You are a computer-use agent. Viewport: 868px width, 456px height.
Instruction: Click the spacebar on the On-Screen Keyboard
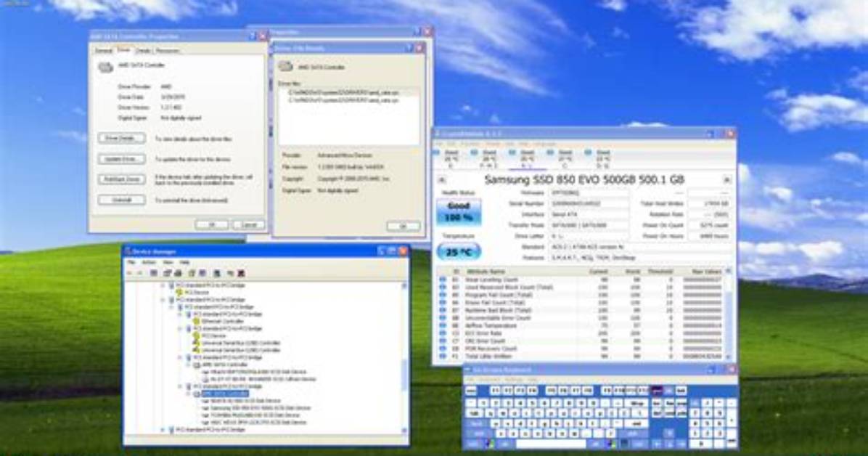coord(552,444)
